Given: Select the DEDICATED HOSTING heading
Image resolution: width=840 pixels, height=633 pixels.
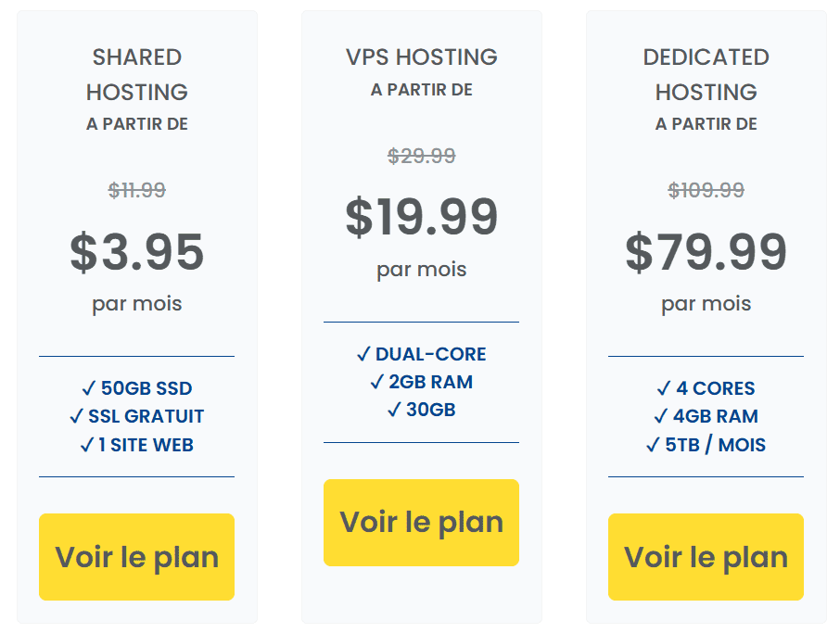Looking at the screenshot, I should [x=706, y=74].
